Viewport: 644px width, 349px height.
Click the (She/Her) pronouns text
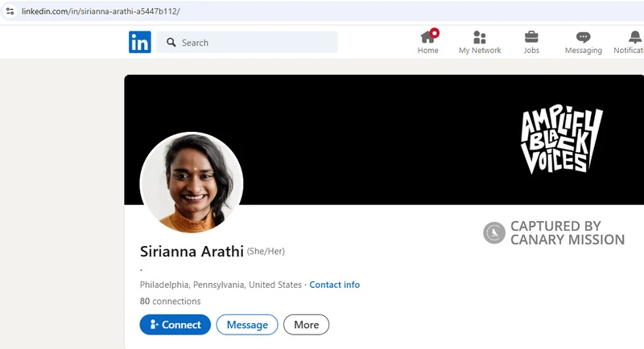pos(266,251)
